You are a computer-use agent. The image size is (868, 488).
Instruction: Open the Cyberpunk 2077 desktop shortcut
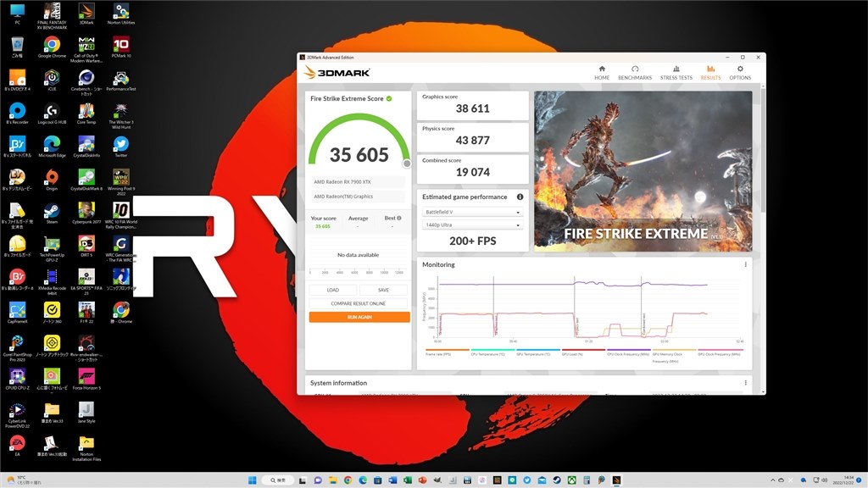(x=86, y=213)
